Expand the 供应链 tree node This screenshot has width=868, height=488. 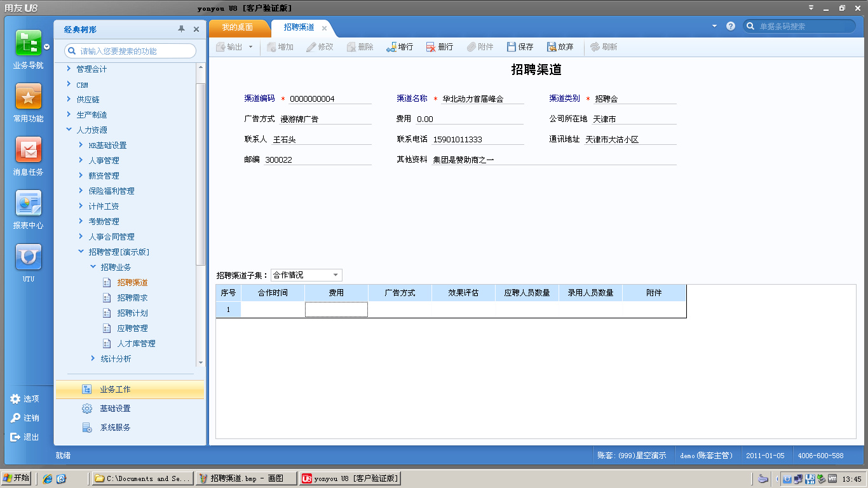coord(69,99)
